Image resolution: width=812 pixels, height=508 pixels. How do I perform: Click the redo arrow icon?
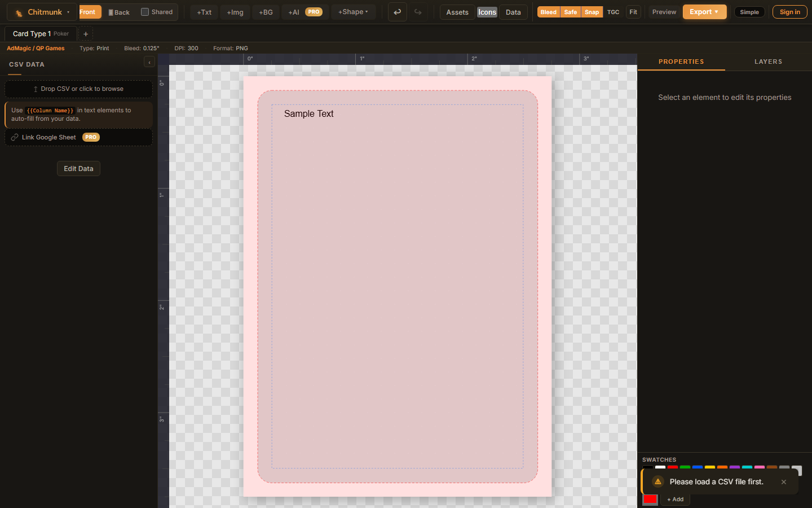click(x=418, y=12)
